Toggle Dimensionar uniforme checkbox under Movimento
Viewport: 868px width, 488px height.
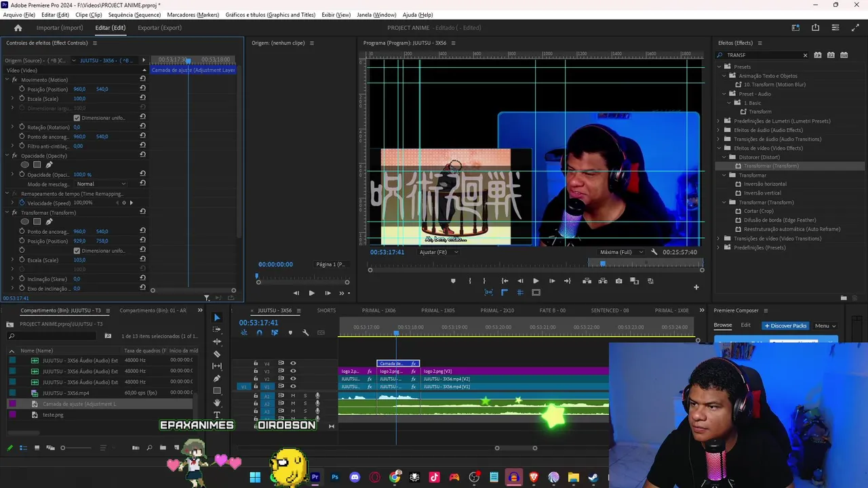(x=77, y=118)
